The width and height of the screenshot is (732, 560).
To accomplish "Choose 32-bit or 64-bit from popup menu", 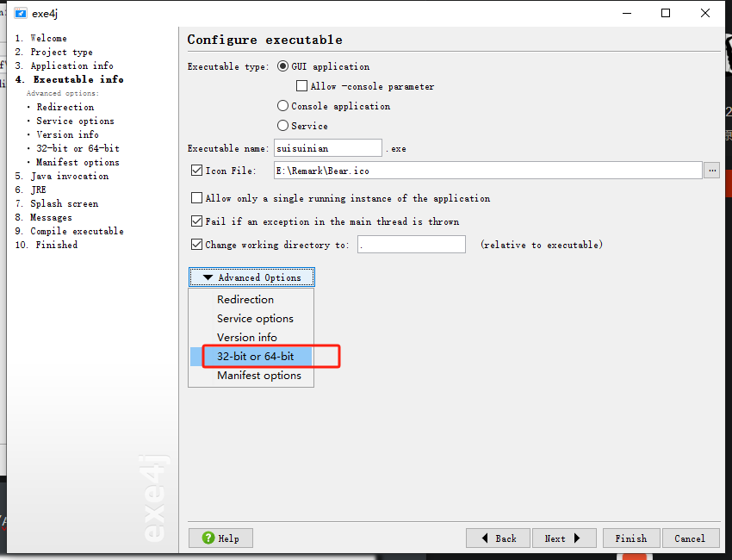I will pyautogui.click(x=255, y=357).
